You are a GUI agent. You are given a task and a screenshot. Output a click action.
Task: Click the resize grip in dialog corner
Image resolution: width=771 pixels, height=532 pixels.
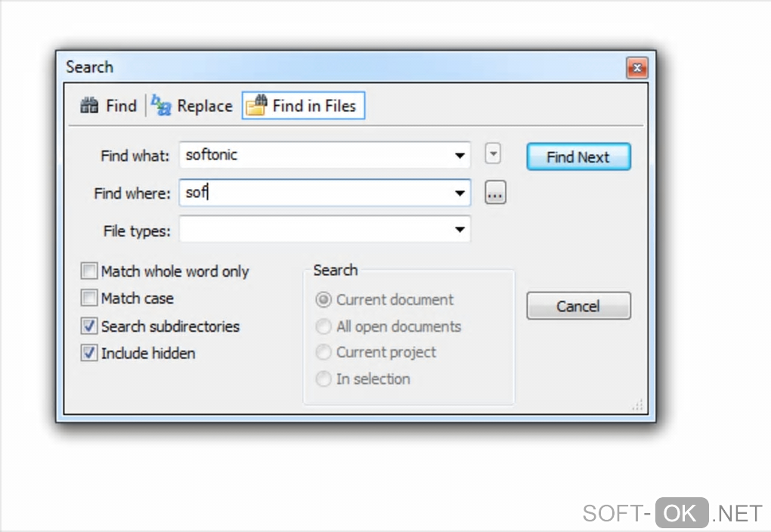[x=637, y=406]
